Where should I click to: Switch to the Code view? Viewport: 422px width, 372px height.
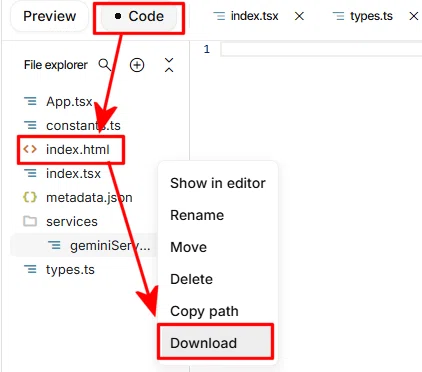(139, 16)
